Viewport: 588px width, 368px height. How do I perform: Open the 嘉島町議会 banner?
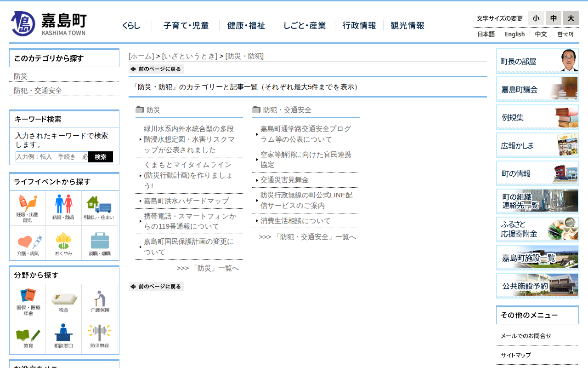point(537,89)
